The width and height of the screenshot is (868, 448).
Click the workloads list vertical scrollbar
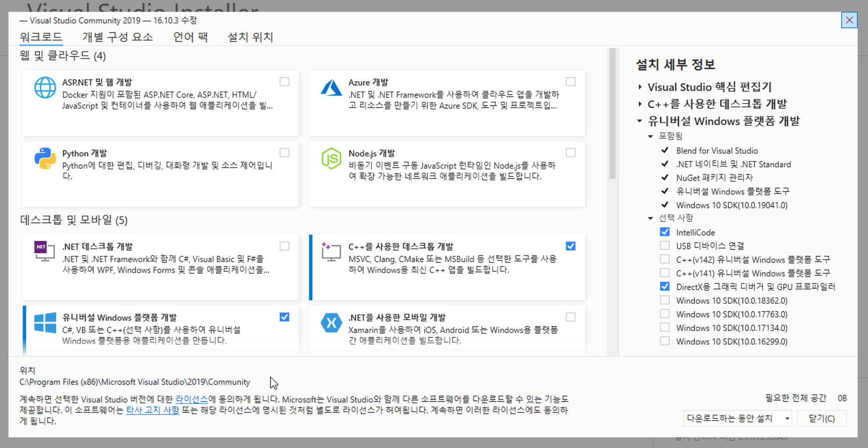(x=612, y=113)
